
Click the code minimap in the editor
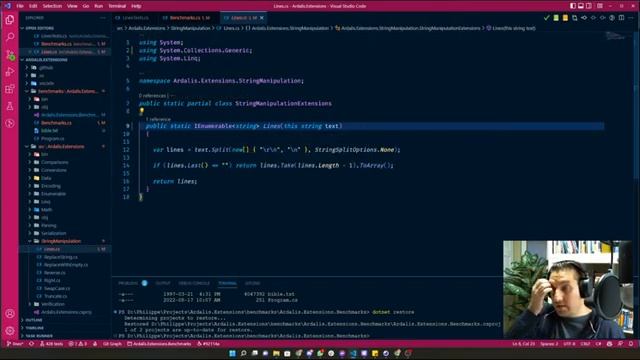[x=616, y=37]
